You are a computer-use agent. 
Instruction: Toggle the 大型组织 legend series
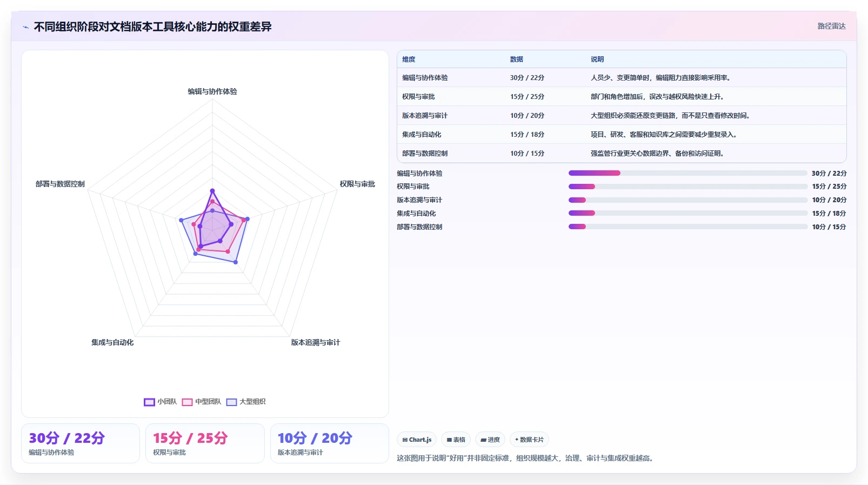pos(246,402)
